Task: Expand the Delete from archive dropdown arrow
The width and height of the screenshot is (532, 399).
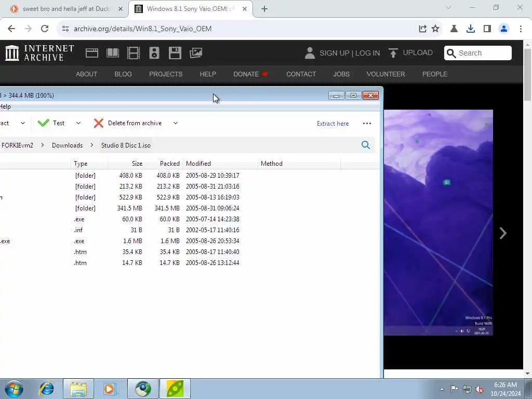Action: coord(176,123)
